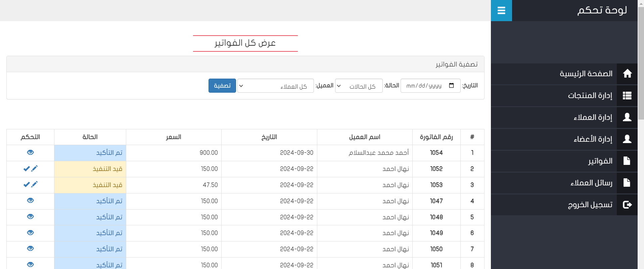Screen dimensions: 644x269
Task: Open الصفحة الرئيسية menu item
Action: 564,74
